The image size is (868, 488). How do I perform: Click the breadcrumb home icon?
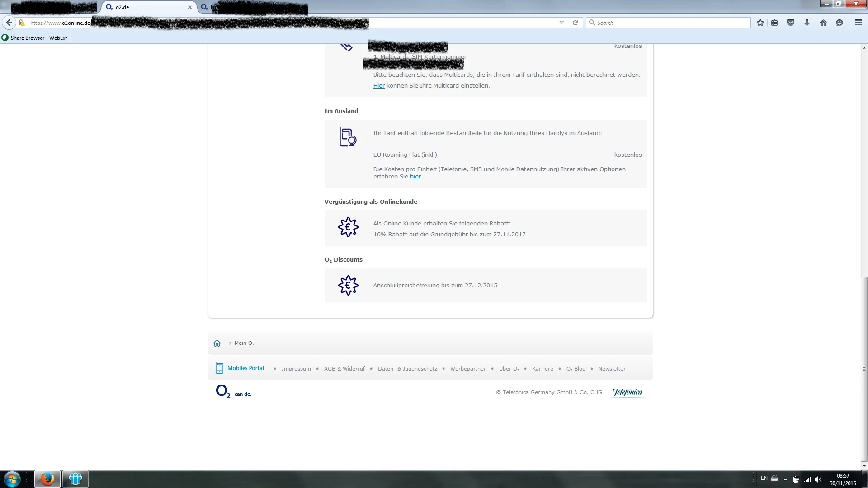[x=217, y=343]
